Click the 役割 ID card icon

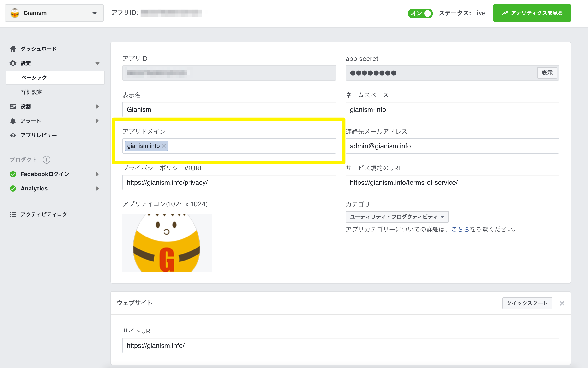click(x=13, y=106)
